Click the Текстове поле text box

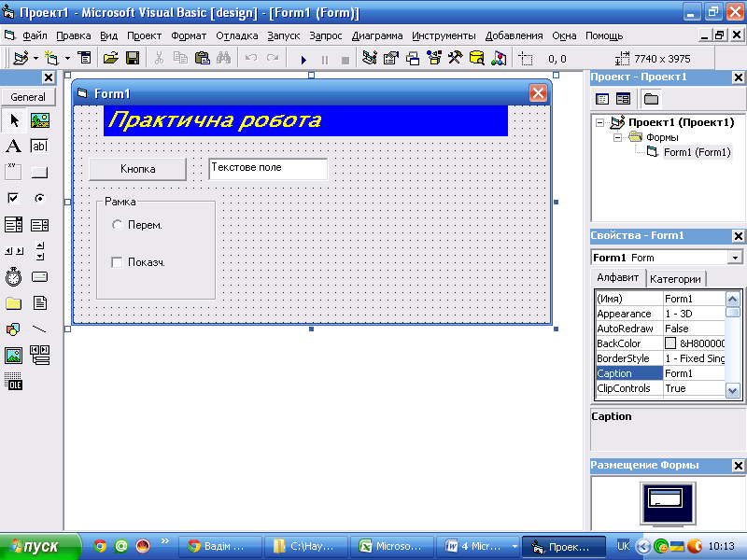[x=268, y=169]
